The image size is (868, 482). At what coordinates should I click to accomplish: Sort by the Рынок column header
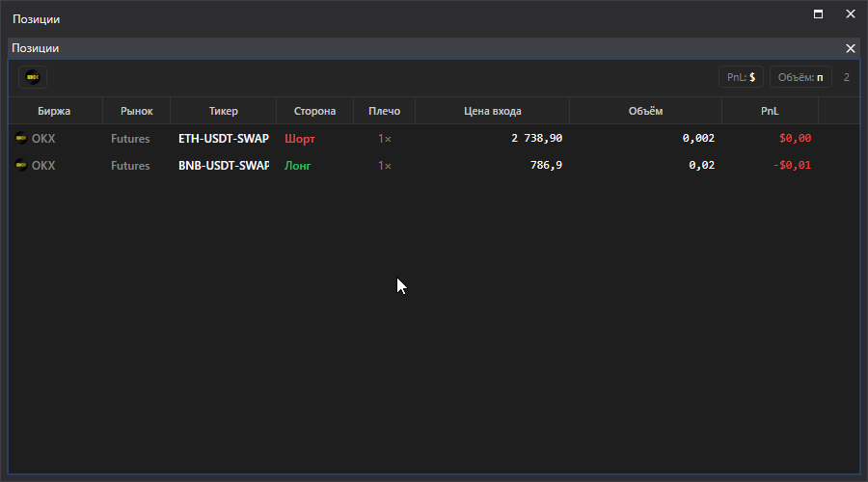click(137, 111)
